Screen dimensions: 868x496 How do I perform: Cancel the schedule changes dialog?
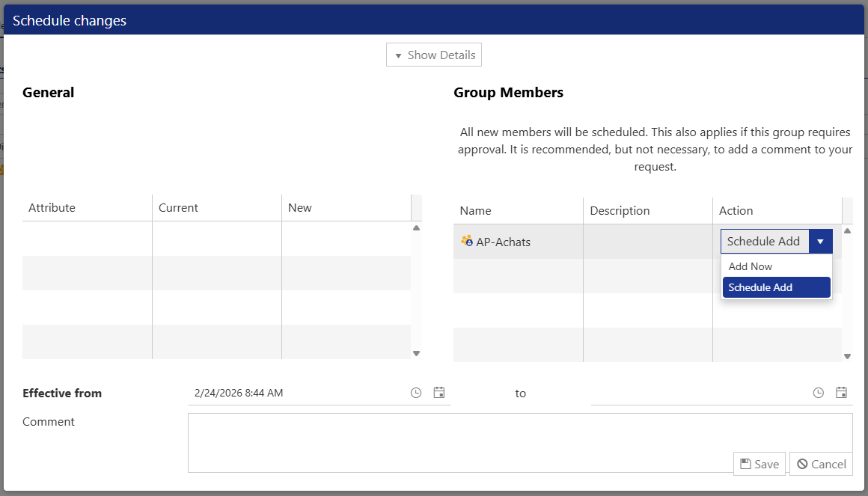[821, 464]
